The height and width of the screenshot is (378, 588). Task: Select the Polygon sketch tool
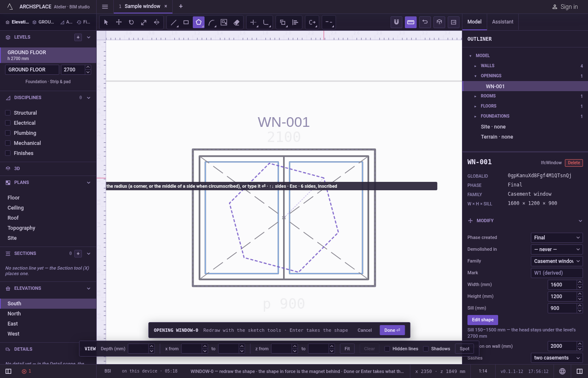click(x=199, y=22)
